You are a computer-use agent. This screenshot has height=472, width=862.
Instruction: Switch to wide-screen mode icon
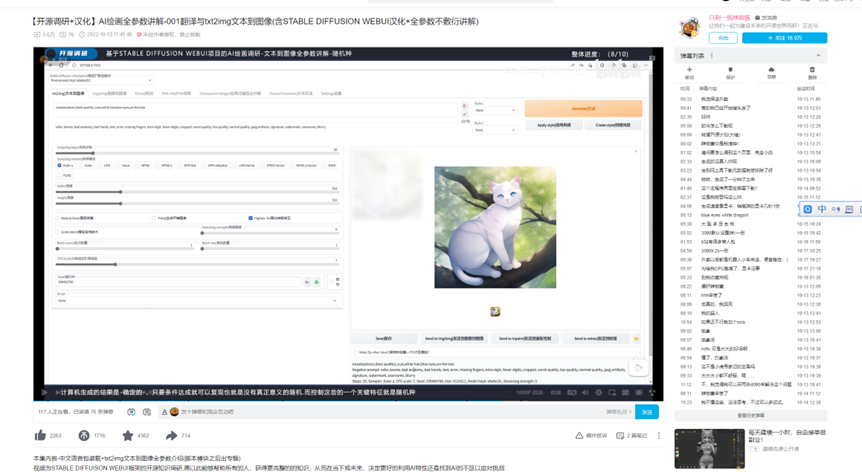point(625,393)
